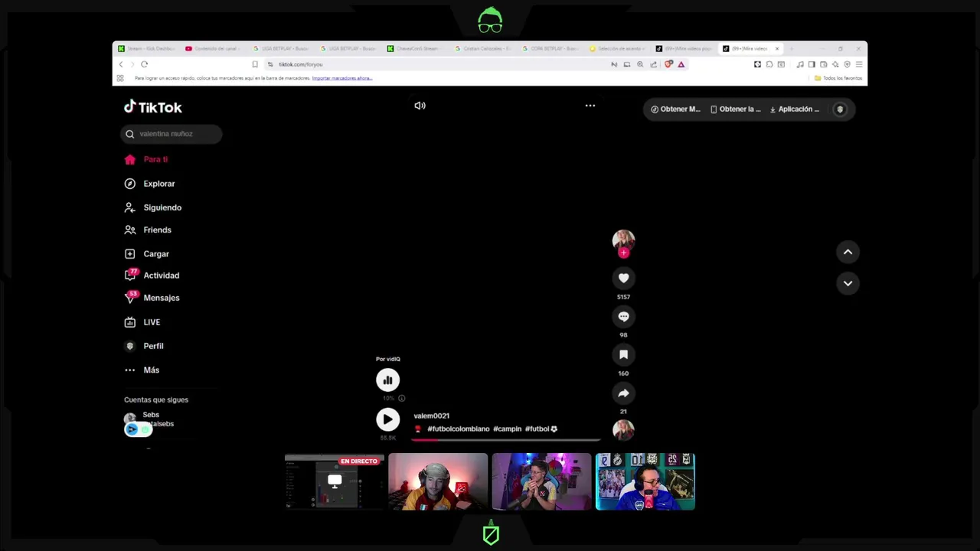This screenshot has width=980, height=551.
Task: Click the TikTok logo
Action: pyautogui.click(x=153, y=107)
